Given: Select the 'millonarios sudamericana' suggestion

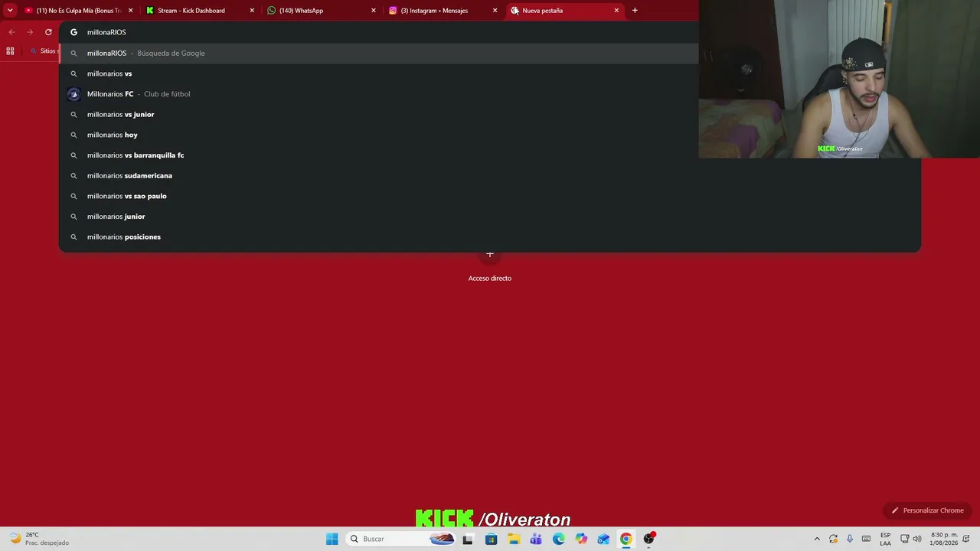Looking at the screenshot, I should coord(489,176).
